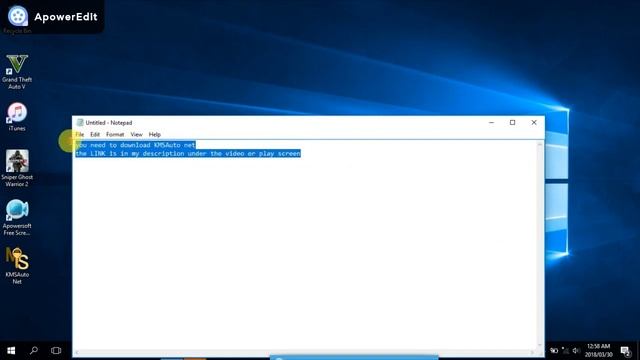This screenshot has width=640, height=360.
Task: Maximize the Notepad window
Action: pos(513,122)
